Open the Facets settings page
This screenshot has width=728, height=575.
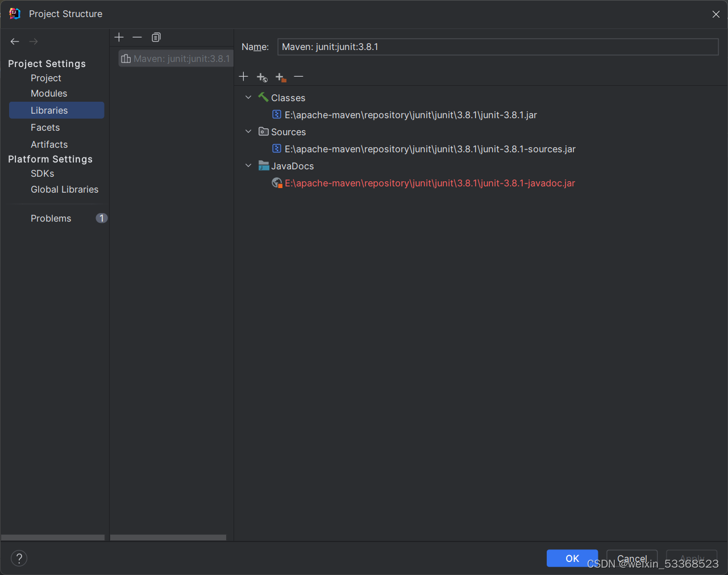[45, 127]
